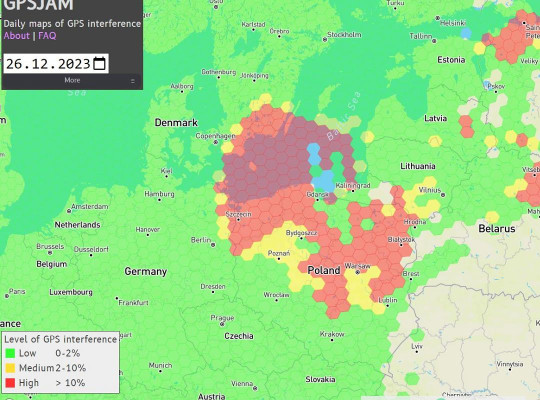Image resolution: width=540 pixels, height=400 pixels.
Task: Open the FAQ link
Action: pyautogui.click(x=47, y=36)
